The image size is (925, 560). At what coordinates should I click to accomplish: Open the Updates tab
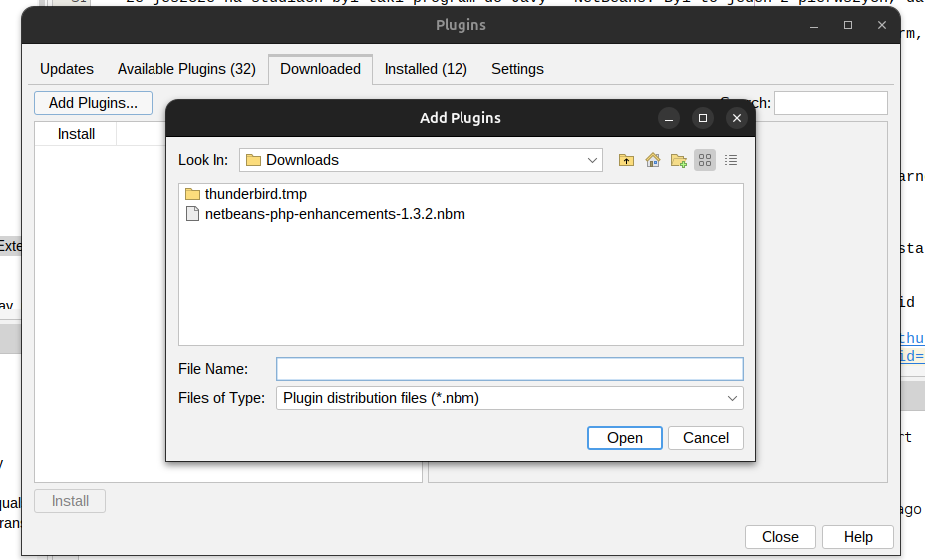[x=67, y=69]
